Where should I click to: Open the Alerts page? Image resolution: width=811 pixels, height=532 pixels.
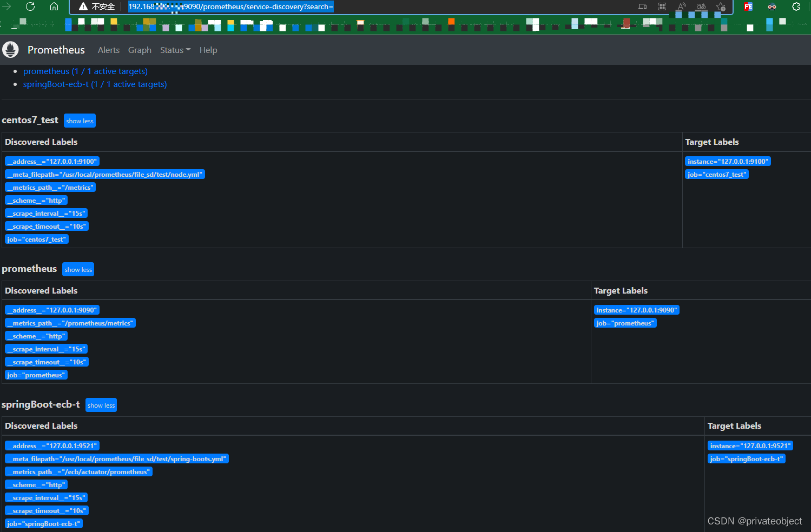tap(109, 50)
